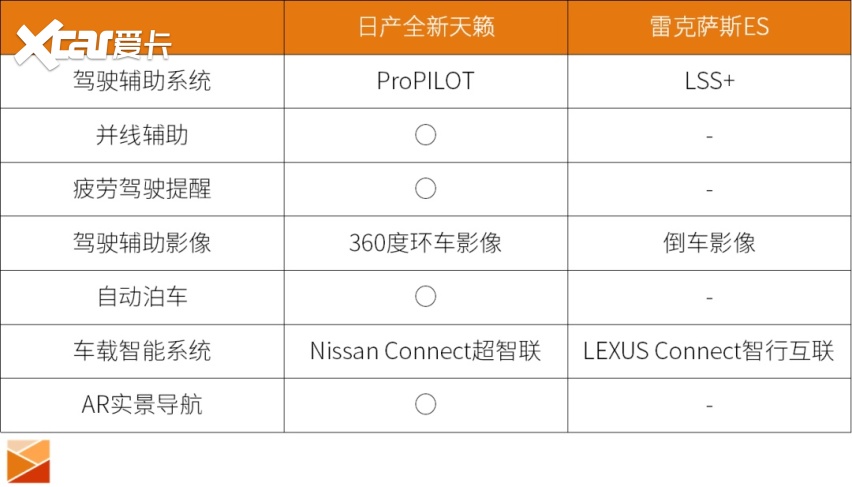Click the 并线辅助 row label

click(142, 135)
